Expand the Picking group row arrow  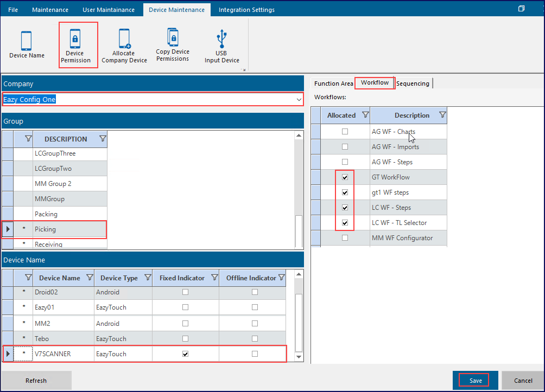coord(7,229)
